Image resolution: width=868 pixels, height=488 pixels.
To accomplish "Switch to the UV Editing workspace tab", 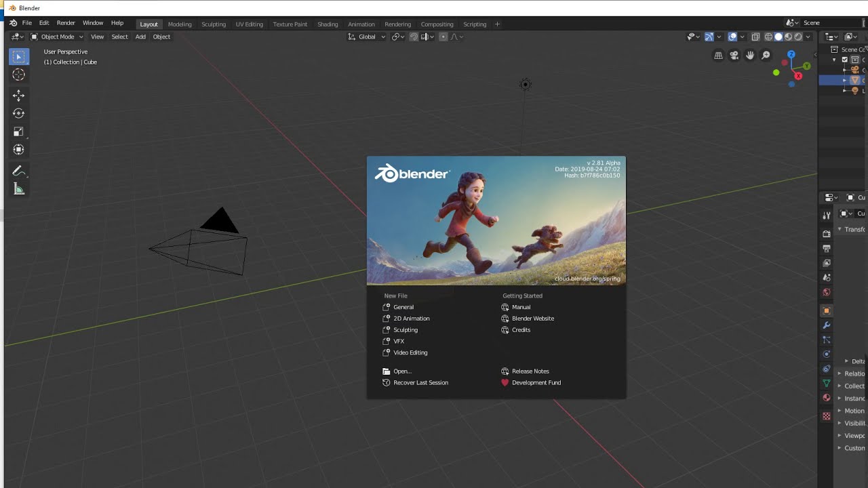I will (249, 24).
